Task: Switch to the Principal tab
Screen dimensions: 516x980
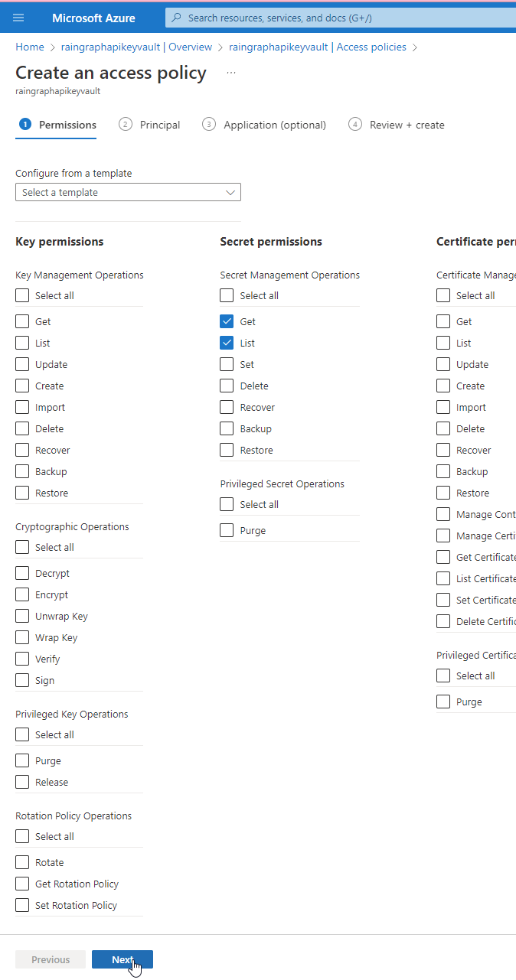Action: pyautogui.click(x=150, y=125)
